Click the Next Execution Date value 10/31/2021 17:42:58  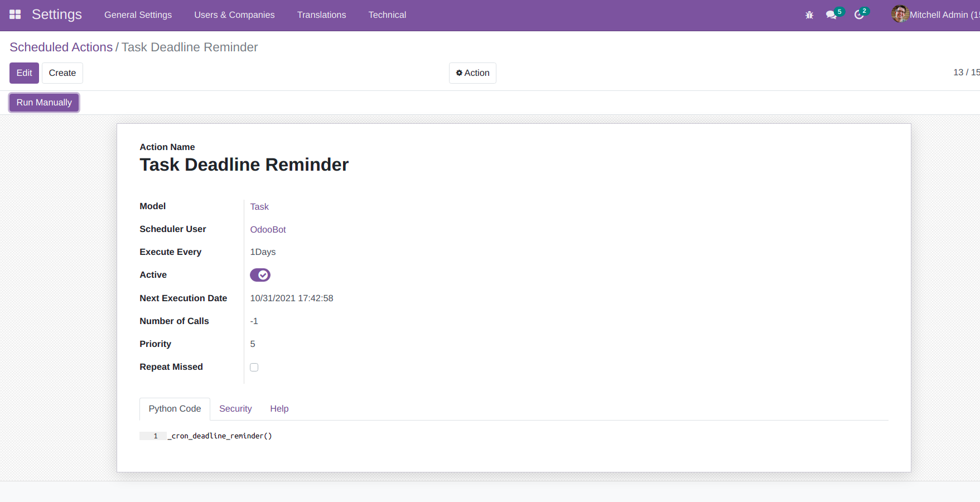[x=291, y=298]
